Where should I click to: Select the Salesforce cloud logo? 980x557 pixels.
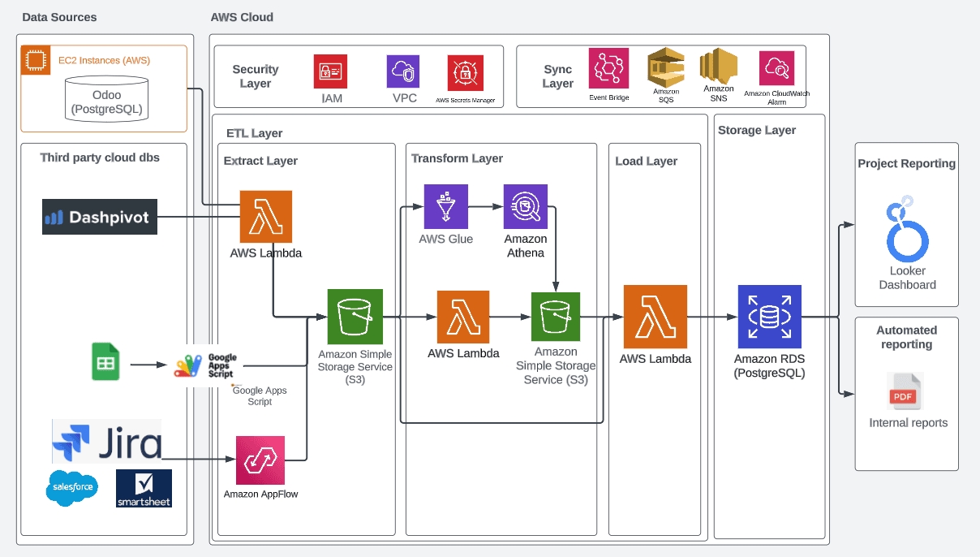[x=73, y=488]
